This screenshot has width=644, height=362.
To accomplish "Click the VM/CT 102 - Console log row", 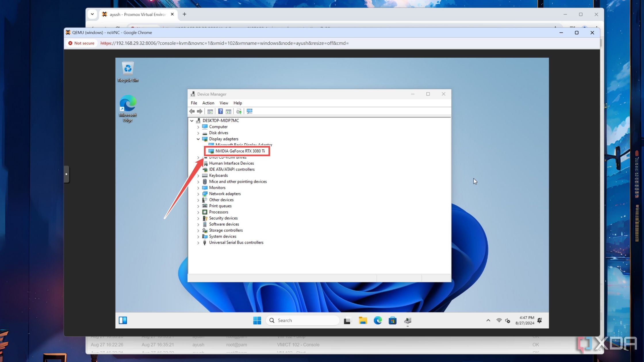I will (345, 344).
